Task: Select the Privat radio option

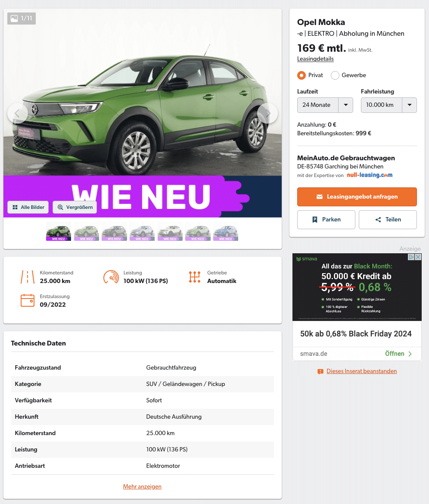Action: click(x=302, y=75)
